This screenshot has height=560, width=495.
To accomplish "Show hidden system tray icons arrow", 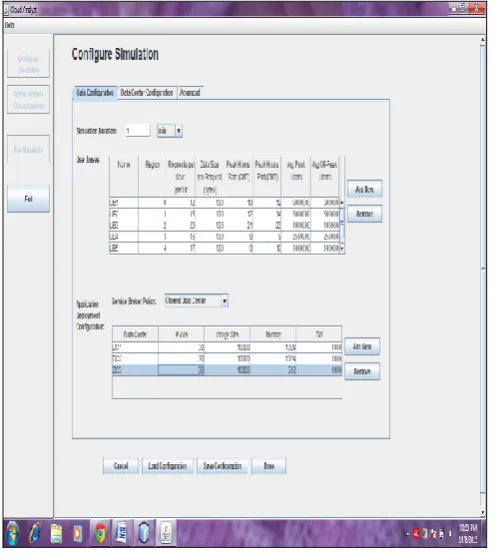I will (408, 534).
